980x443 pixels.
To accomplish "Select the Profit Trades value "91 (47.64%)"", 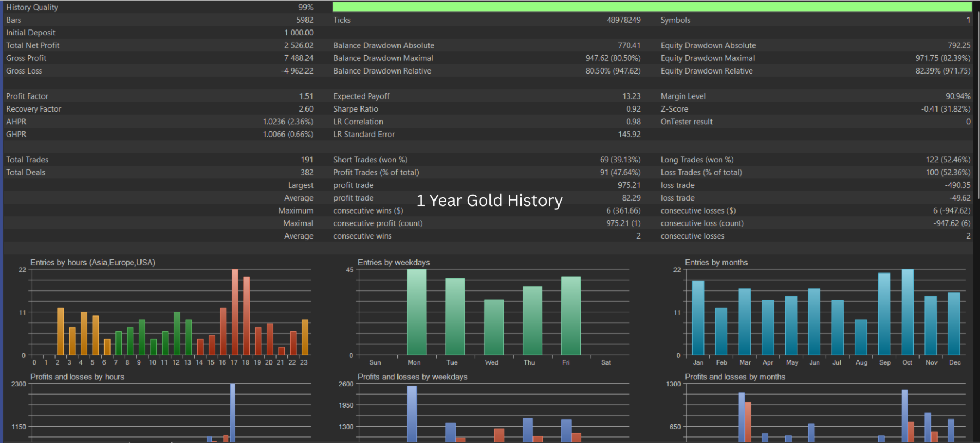I will click(620, 173).
